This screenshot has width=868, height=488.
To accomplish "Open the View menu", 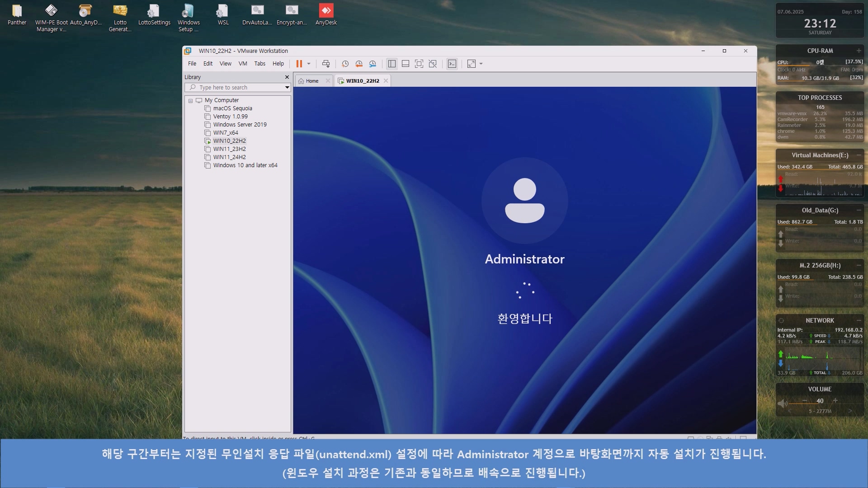I will [x=226, y=64].
